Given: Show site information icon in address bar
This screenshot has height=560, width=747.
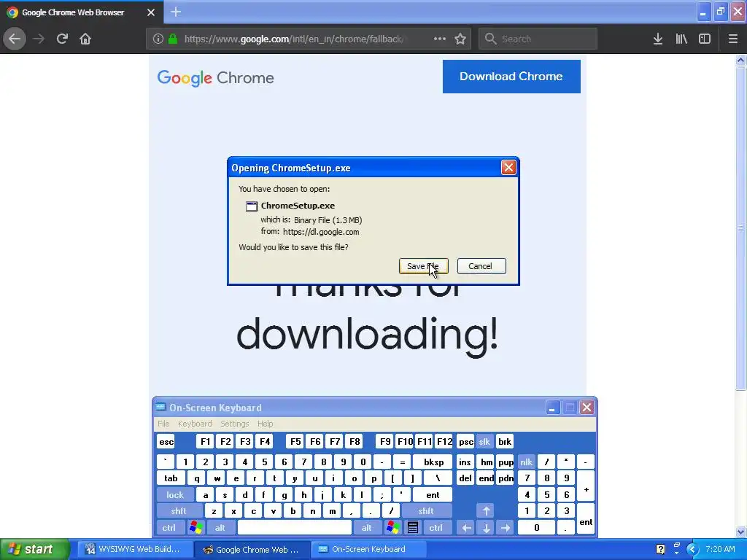Looking at the screenshot, I should [158, 39].
